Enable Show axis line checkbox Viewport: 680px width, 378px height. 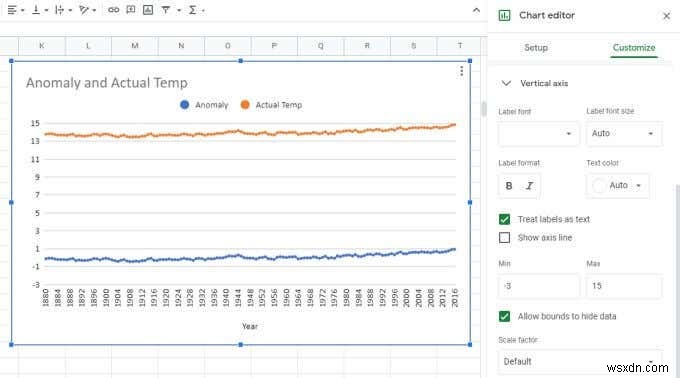(x=504, y=238)
